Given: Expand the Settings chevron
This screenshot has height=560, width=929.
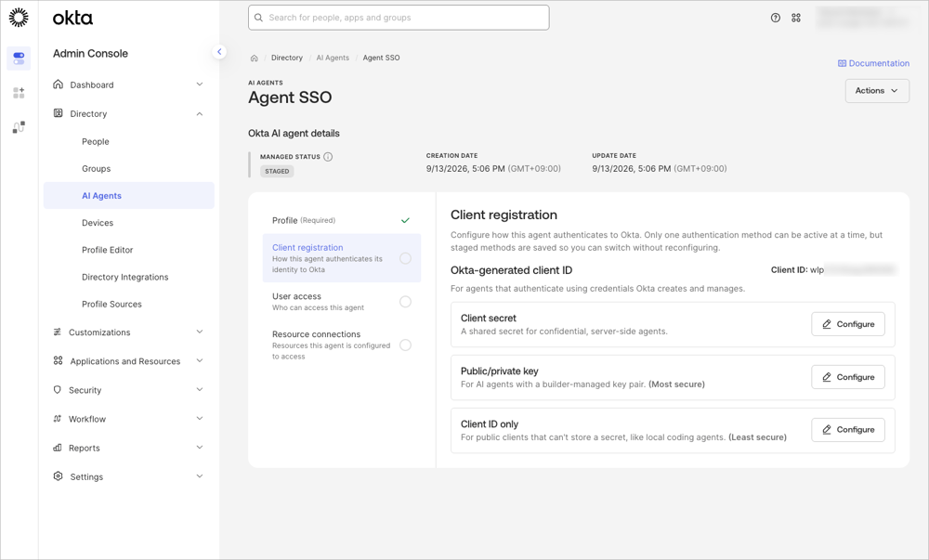Looking at the screenshot, I should pyautogui.click(x=200, y=475).
